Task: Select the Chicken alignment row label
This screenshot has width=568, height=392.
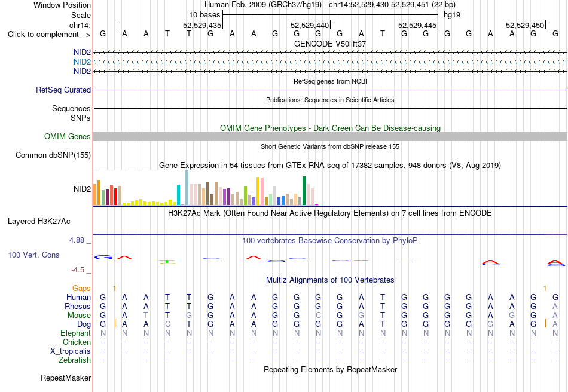Action: [77, 342]
